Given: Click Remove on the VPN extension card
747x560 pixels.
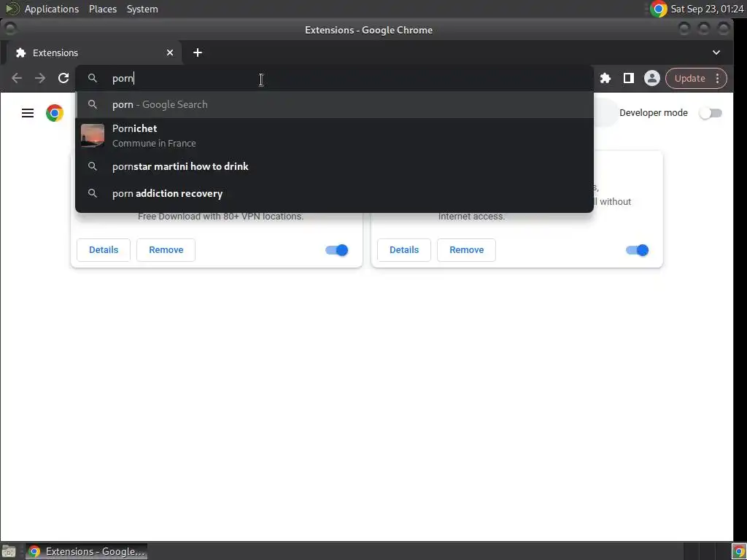Looking at the screenshot, I should 166,250.
